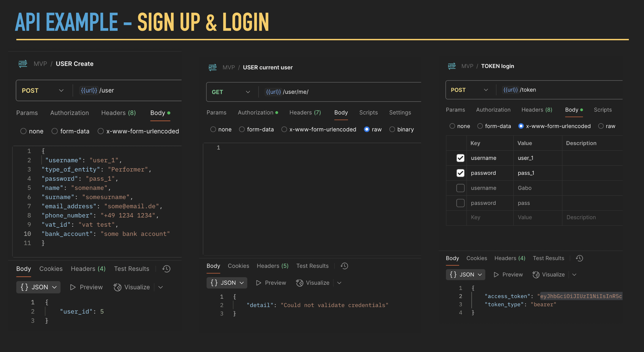Screen dimensions: 644x352
Task: Open response history icon in USER Create panel
Action: (166, 269)
